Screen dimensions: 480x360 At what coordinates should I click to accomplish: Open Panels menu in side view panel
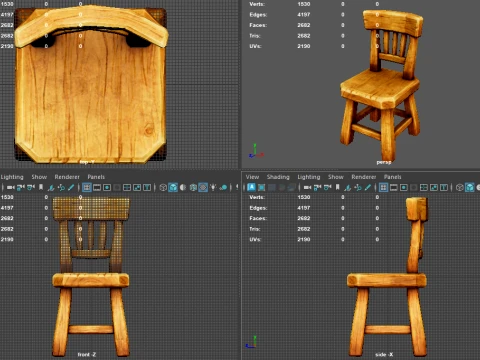[393, 177]
